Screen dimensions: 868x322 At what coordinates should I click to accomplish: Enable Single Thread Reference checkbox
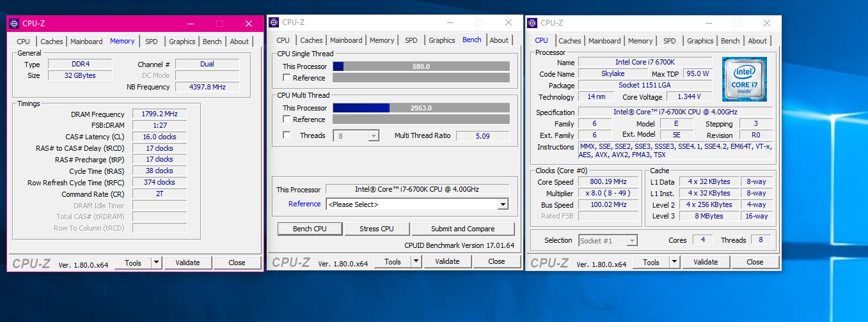coord(287,78)
